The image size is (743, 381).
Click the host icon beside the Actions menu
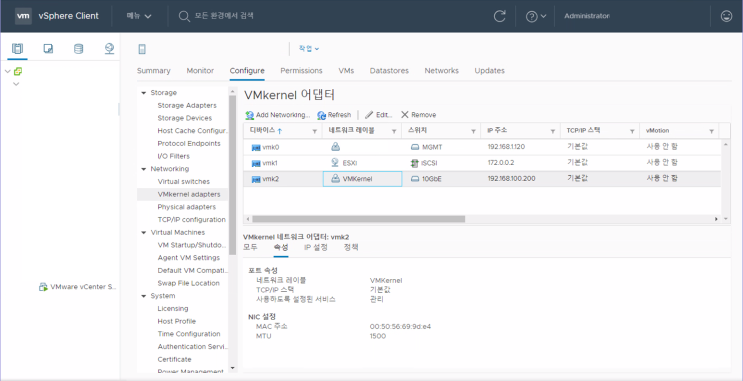[141, 49]
